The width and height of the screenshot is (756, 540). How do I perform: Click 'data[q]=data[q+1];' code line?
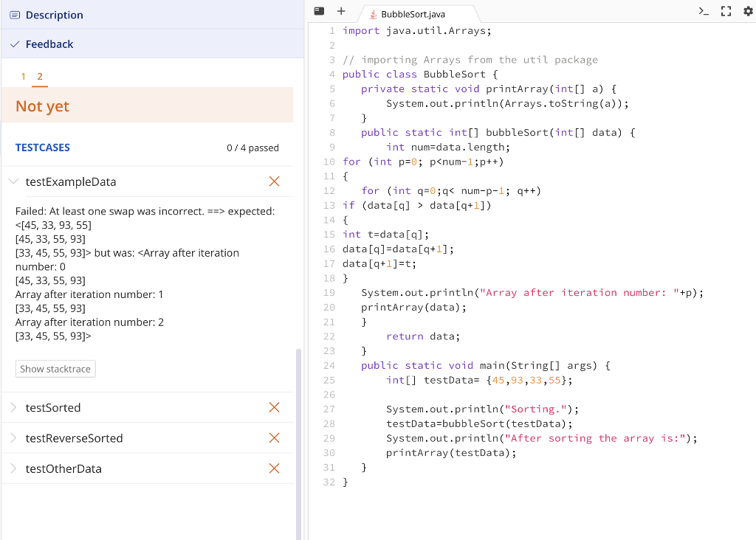coord(398,249)
